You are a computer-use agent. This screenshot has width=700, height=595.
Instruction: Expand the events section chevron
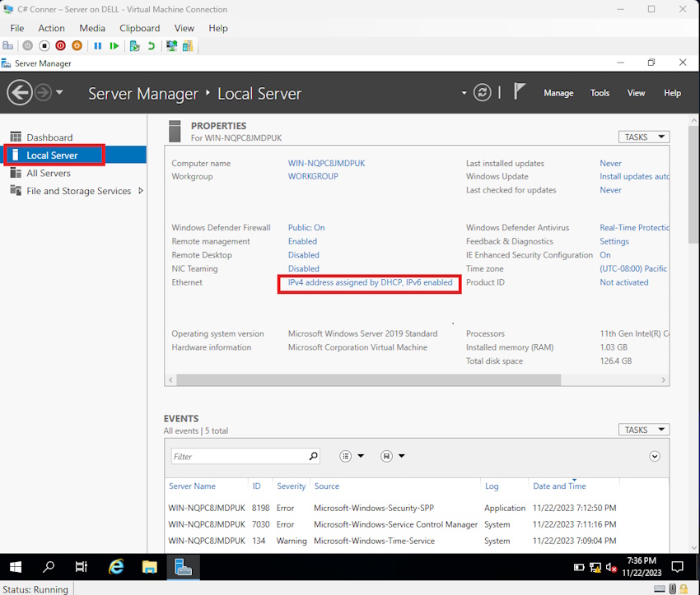(x=655, y=456)
